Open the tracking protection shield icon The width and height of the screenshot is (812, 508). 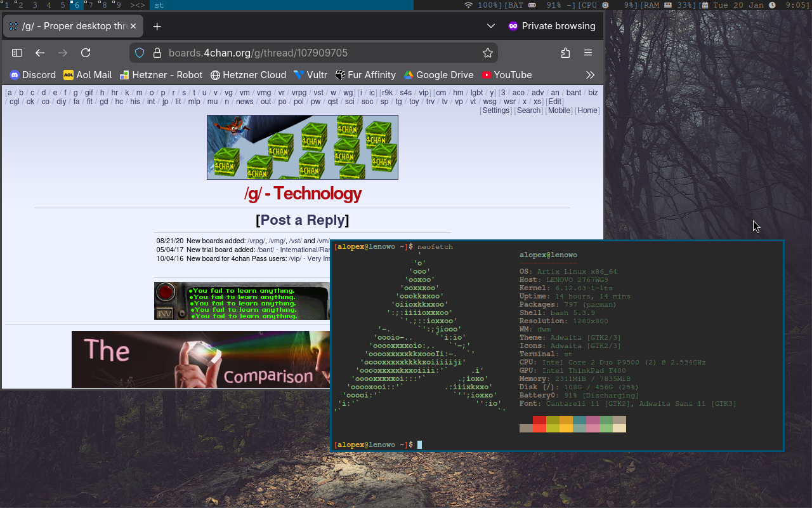tap(140, 53)
